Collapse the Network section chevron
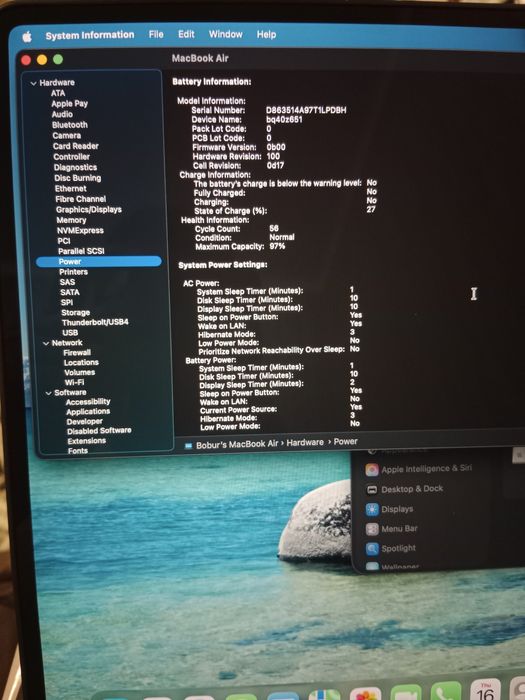Viewport: 525px width, 700px height. pyautogui.click(x=46, y=343)
